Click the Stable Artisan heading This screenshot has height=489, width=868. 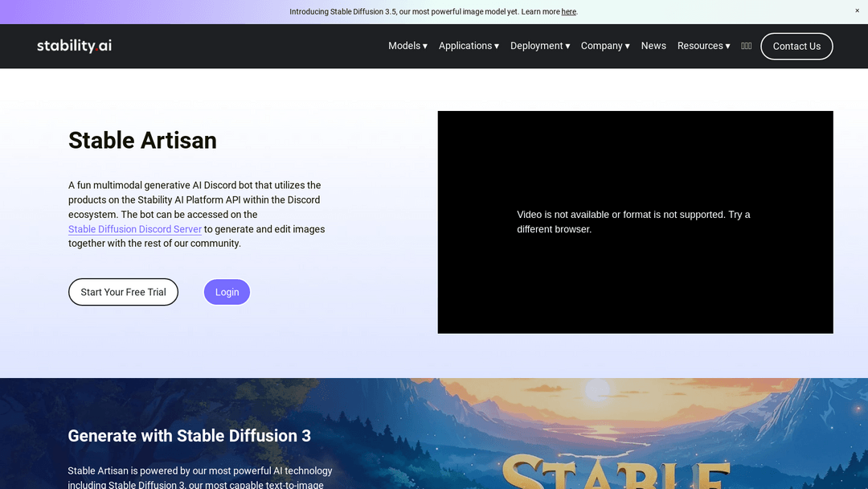point(142,141)
